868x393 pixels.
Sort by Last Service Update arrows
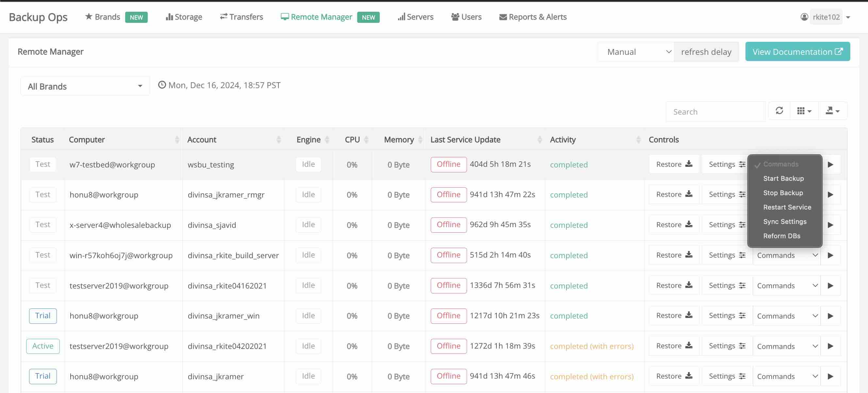[540, 140]
